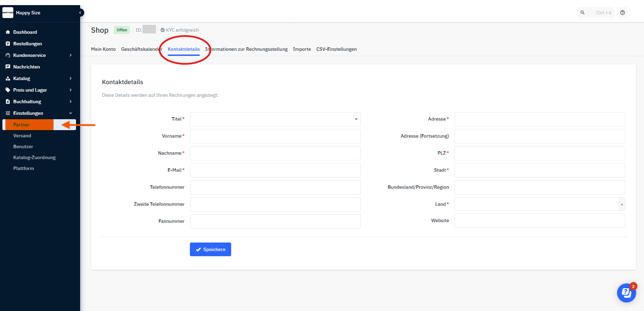Open the Land dropdown
This screenshot has height=311, width=644.
click(x=539, y=204)
